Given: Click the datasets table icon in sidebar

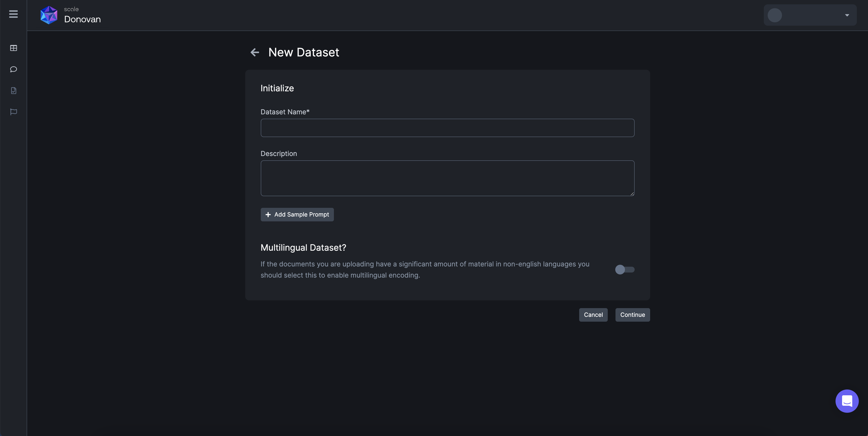Looking at the screenshot, I should coord(14,48).
